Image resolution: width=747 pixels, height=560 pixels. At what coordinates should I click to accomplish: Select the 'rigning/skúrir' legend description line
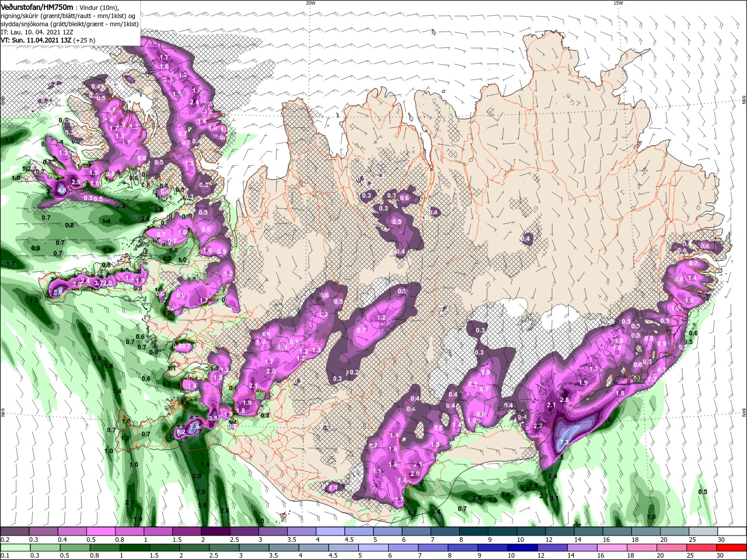tap(68, 15)
